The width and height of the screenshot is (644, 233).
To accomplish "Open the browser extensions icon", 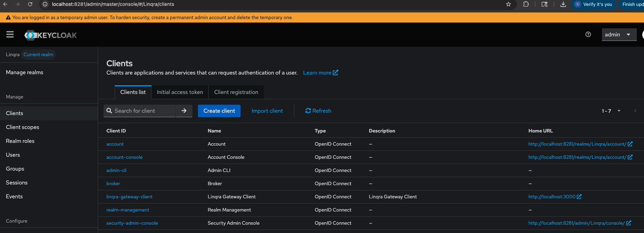I will [526, 4].
